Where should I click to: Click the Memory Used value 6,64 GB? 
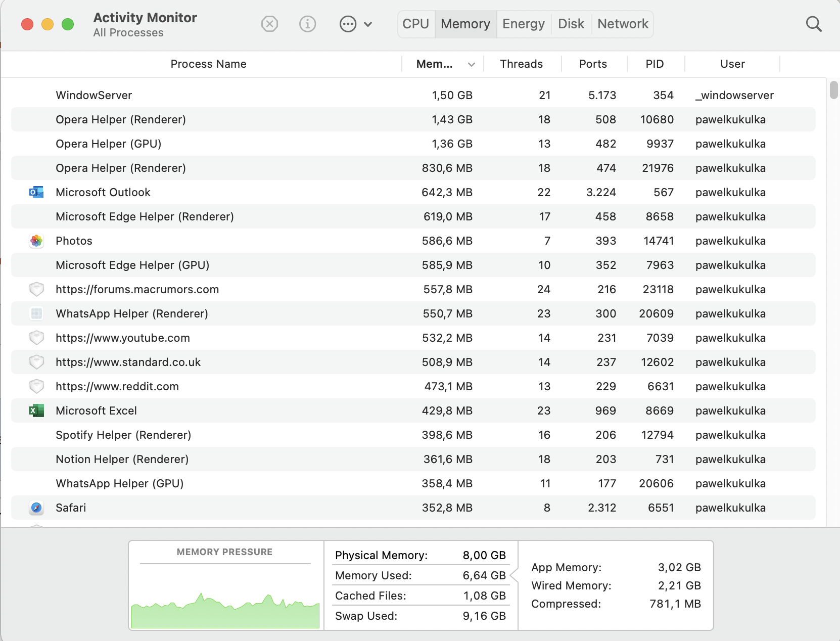(484, 575)
